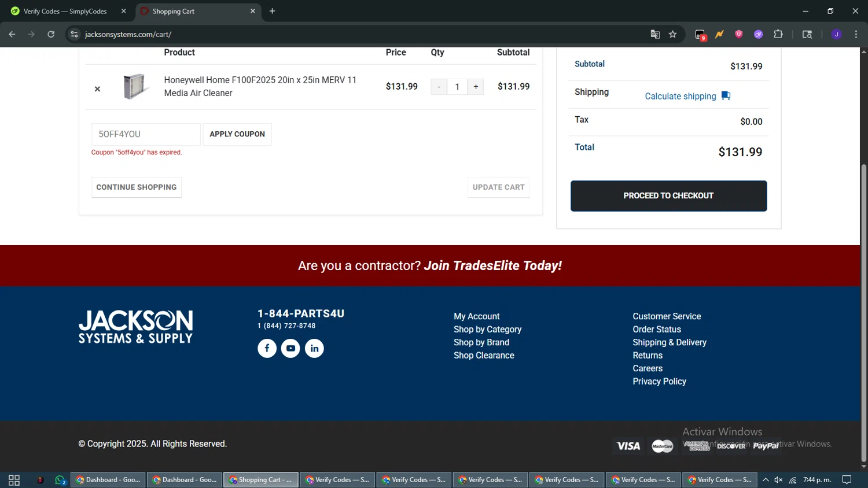Click the yellow lightning extension icon
This screenshot has width=868, height=488.
pos(719,34)
